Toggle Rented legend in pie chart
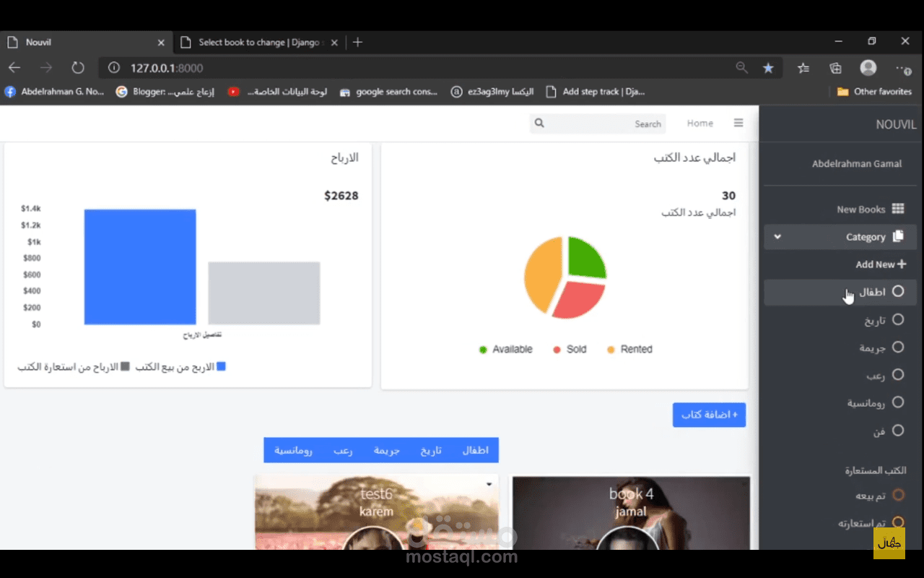924x578 pixels. [x=629, y=350]
